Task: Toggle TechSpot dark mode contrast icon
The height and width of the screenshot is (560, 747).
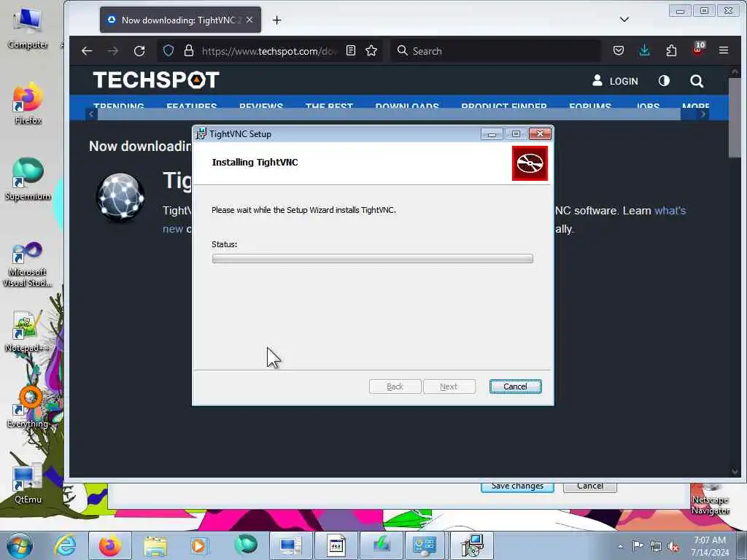Action: [x=664, y=81]
